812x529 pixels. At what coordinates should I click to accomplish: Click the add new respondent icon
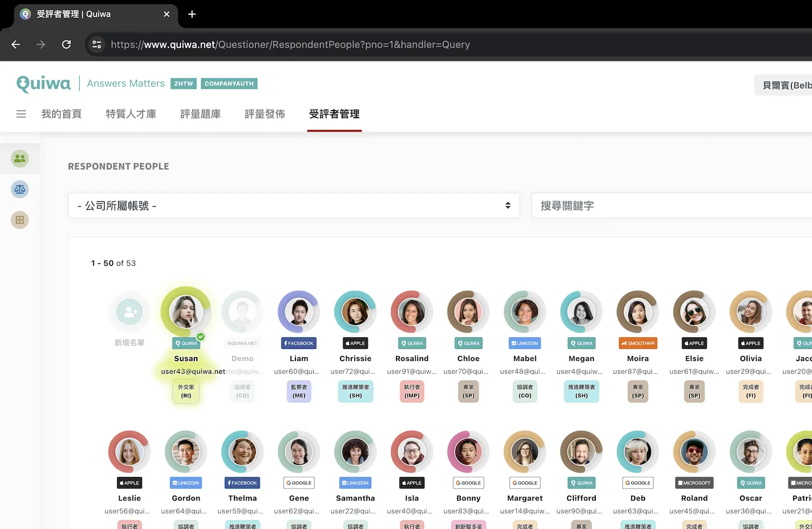(x=129, y=312)
